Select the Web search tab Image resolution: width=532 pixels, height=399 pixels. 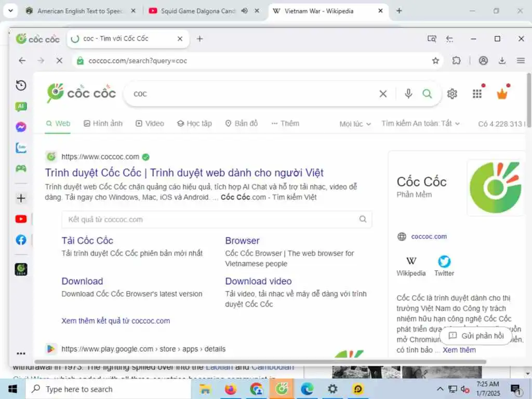(x=58, y=124)
